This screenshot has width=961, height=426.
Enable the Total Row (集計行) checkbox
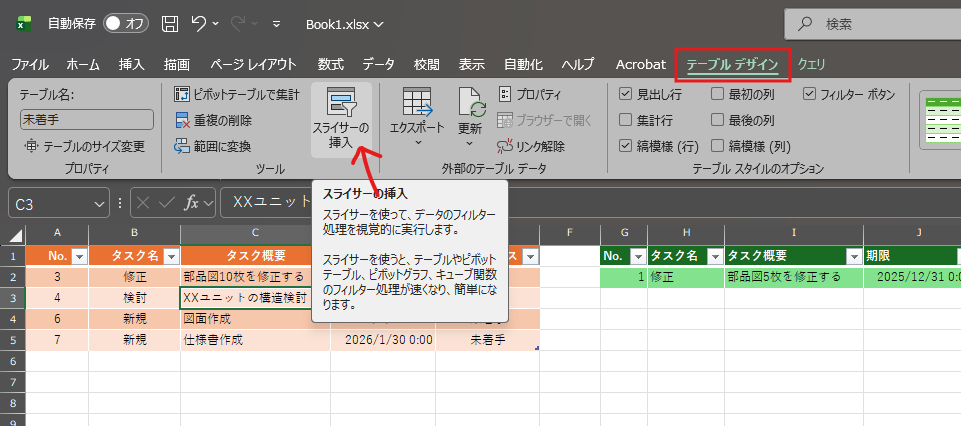point(626,120)
